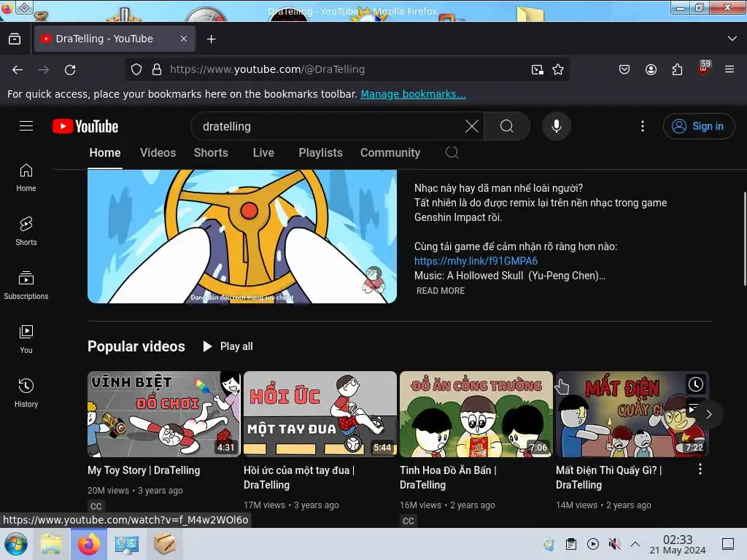Screen dimensions: 747x560
Task: Open a new browser tab
Action: (x=211, y=39)
